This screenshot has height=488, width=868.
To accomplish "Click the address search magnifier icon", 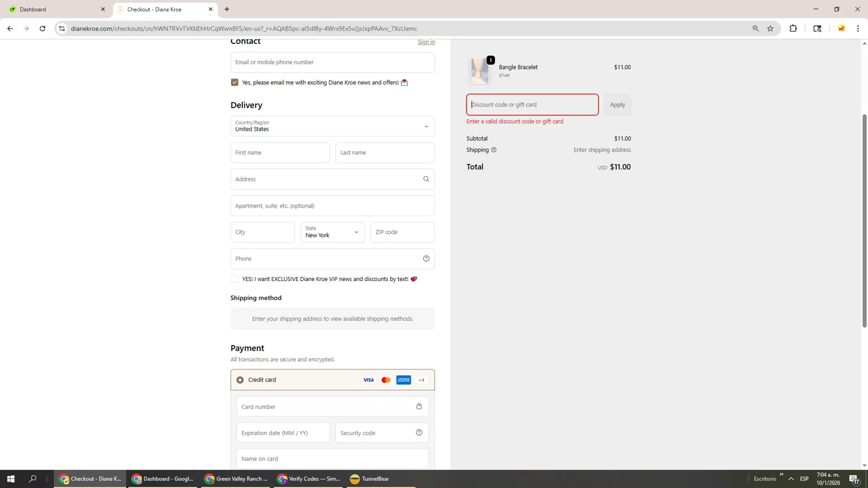I will [426, 179].
